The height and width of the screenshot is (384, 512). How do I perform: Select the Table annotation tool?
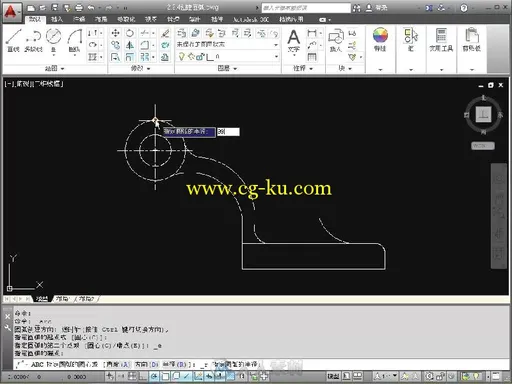point(312,57)
